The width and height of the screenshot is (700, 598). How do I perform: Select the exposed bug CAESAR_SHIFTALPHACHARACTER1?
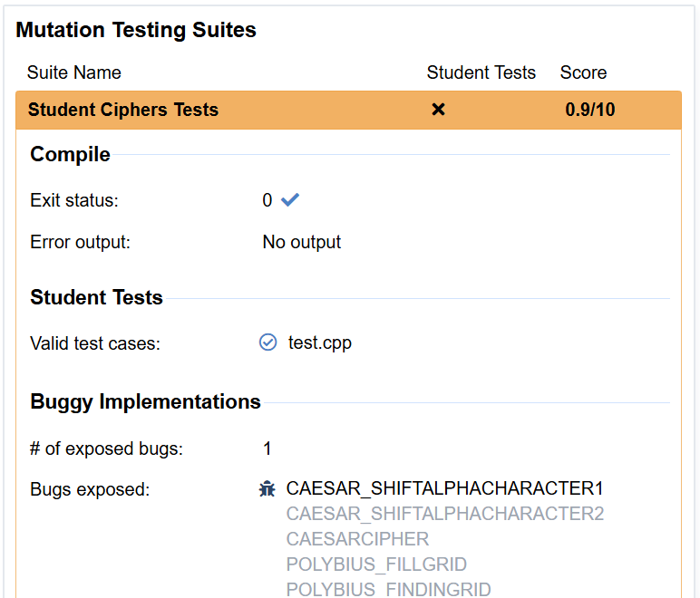444,488
